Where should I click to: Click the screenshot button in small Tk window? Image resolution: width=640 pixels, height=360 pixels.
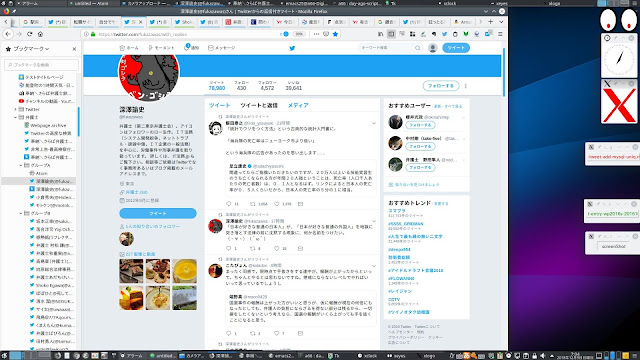tap(613, 246)
